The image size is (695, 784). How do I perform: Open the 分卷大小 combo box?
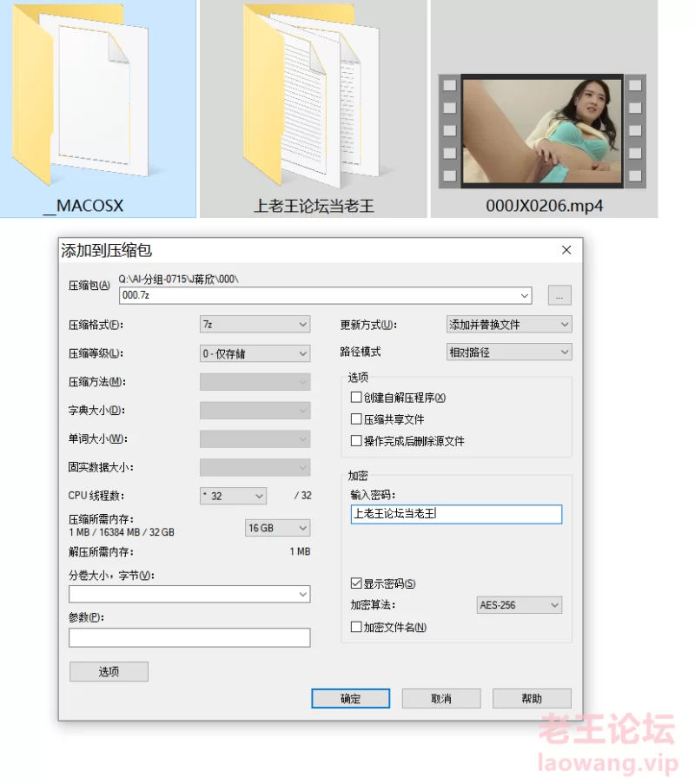pos(189,594)
